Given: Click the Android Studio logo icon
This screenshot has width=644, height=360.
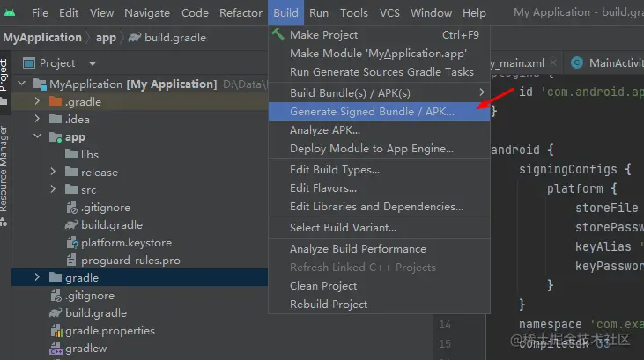Looking at the screenshot, I should click(11, 13).
